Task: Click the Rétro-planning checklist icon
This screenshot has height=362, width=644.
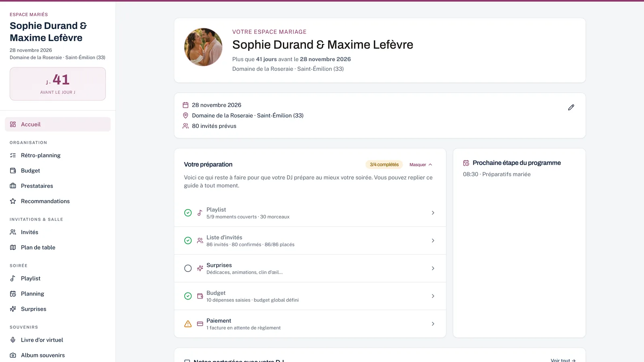Action: (x=13, y=155)
